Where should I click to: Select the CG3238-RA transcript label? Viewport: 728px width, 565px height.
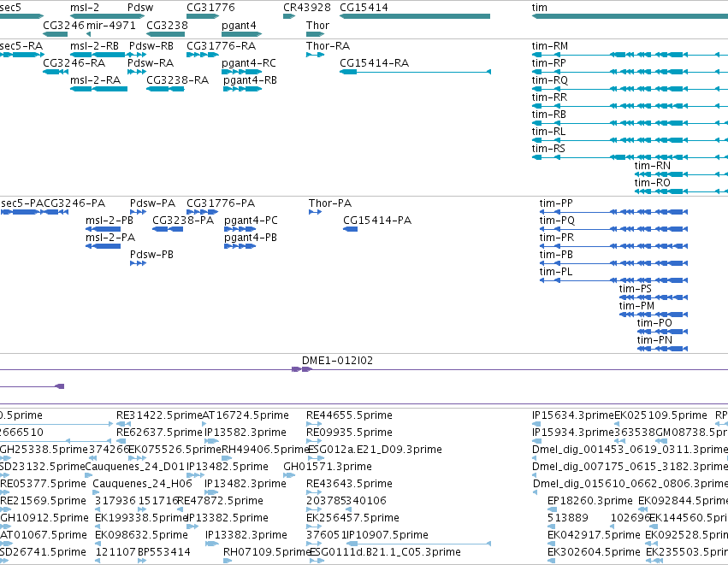pyautogui.click(x=177, y=80)
